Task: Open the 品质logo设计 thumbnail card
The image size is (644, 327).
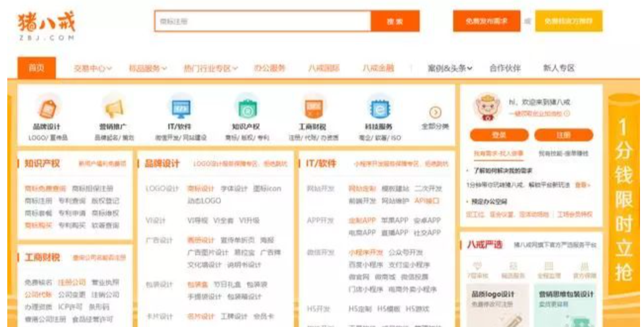Action: pos(498,305)
